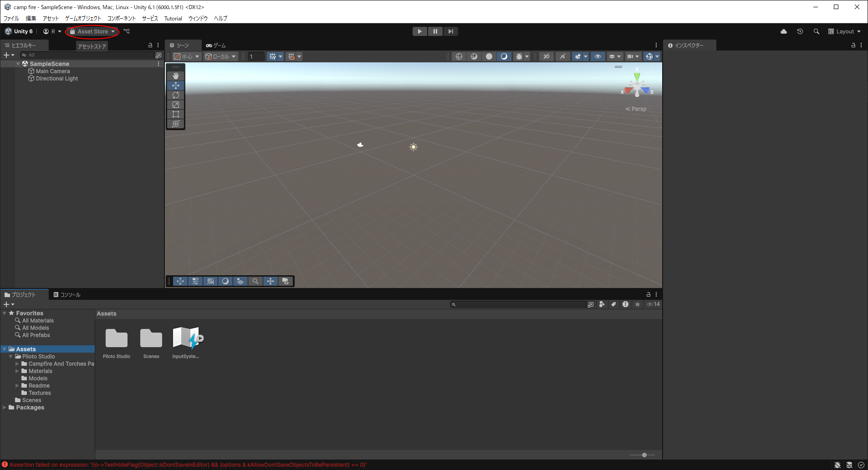Image resolution: width=868 pixels, height=470 pixels.
Task: Select the Hand view tool
Action: [x=176, y=76]
